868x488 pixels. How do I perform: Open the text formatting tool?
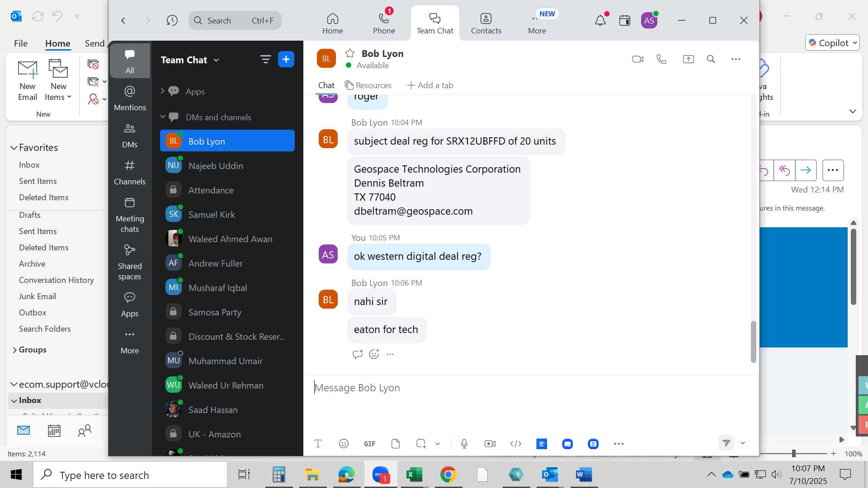pos(318,444)
